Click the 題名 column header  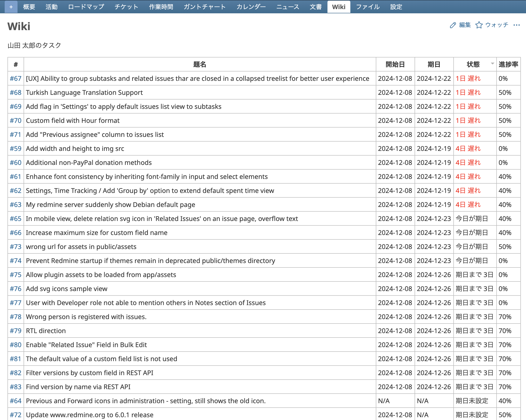199,64
